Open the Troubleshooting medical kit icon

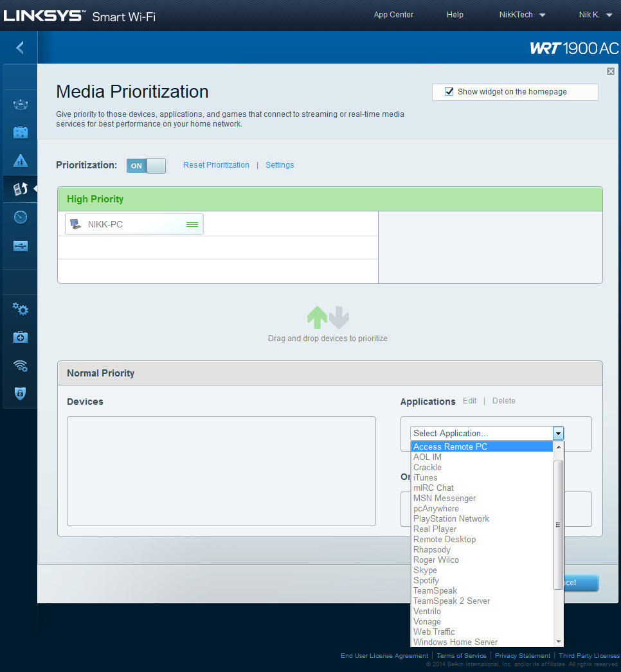pos(20,337)
